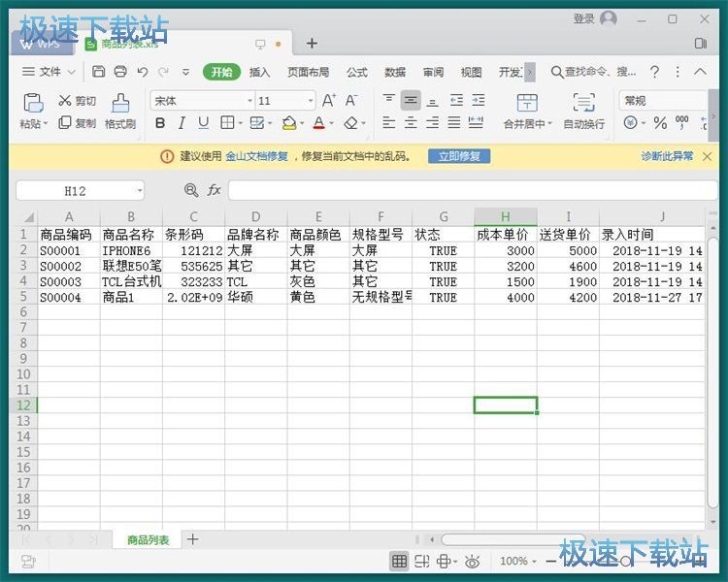Open the 数据 Data tab

395,72
